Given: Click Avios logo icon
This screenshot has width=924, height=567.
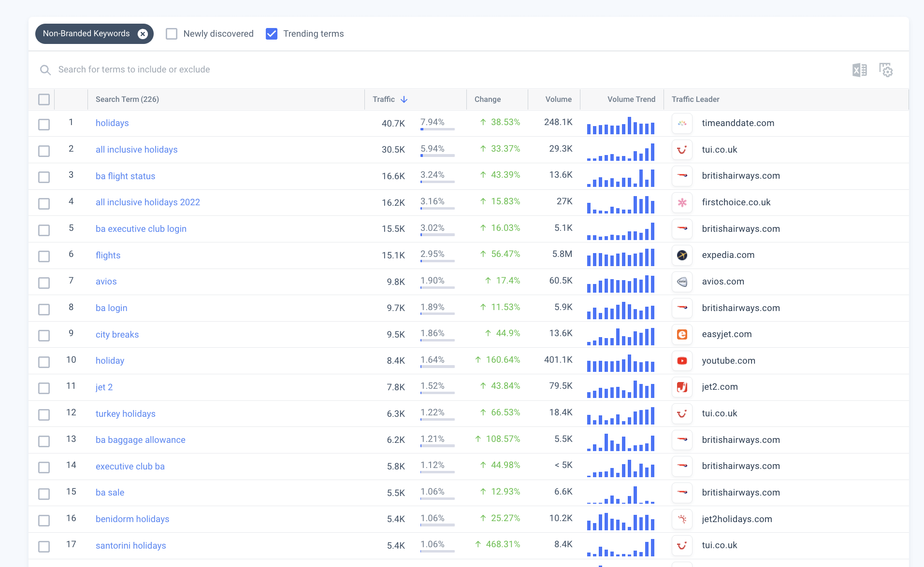Looking at the screenshot, I should [x=682, y=282].
